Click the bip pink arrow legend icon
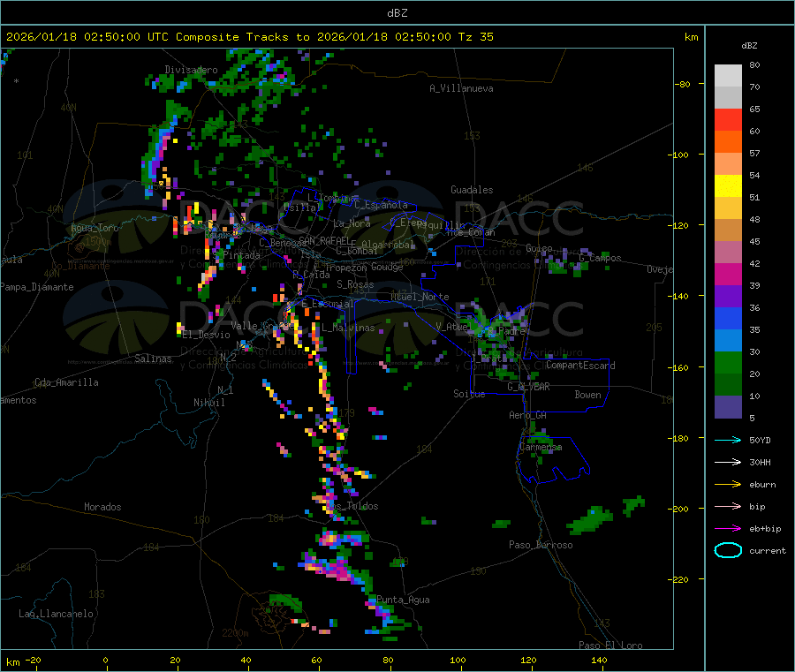 [x=728, y=506]
